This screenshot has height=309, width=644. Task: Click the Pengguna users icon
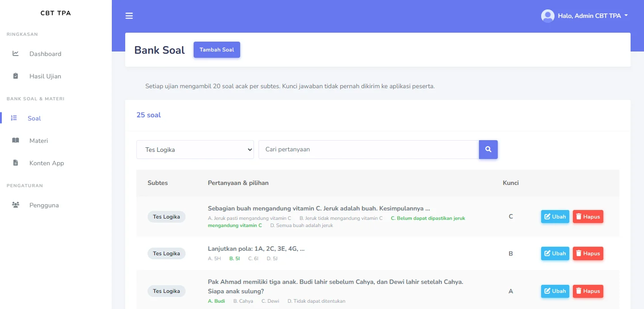pyautogui.click(x=16, y=205)
